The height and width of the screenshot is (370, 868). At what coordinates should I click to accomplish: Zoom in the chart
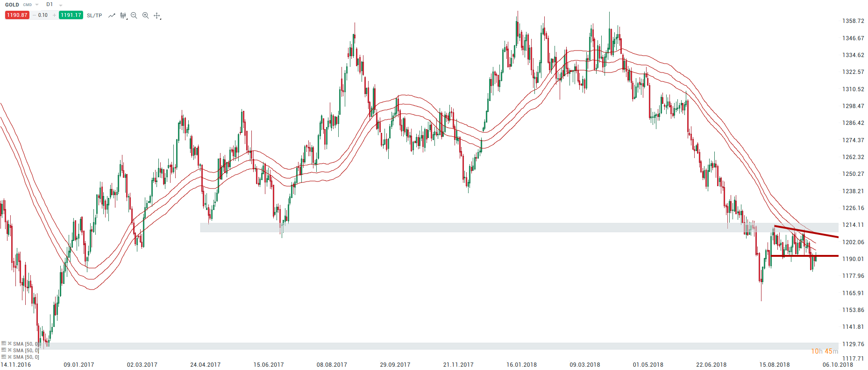[x=146, y=15]
